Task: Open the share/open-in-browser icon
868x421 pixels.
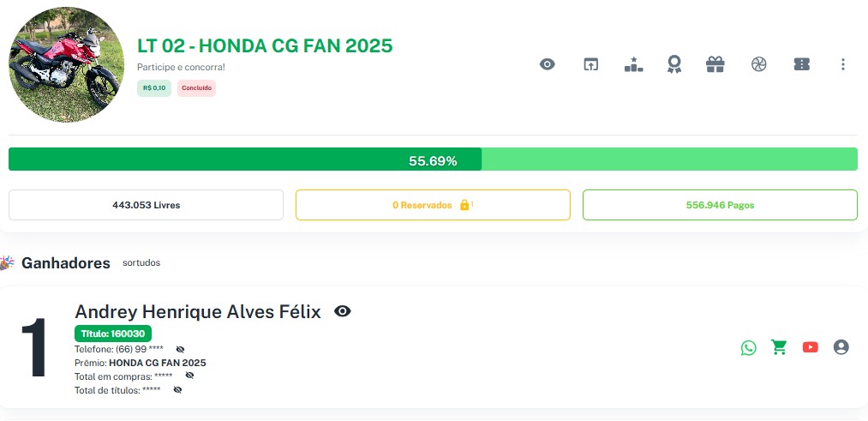Action: [590, 64]
